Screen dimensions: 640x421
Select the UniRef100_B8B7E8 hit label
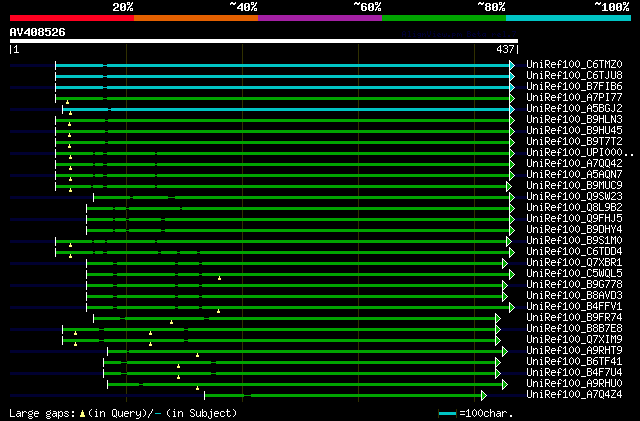tap(574, 329)
